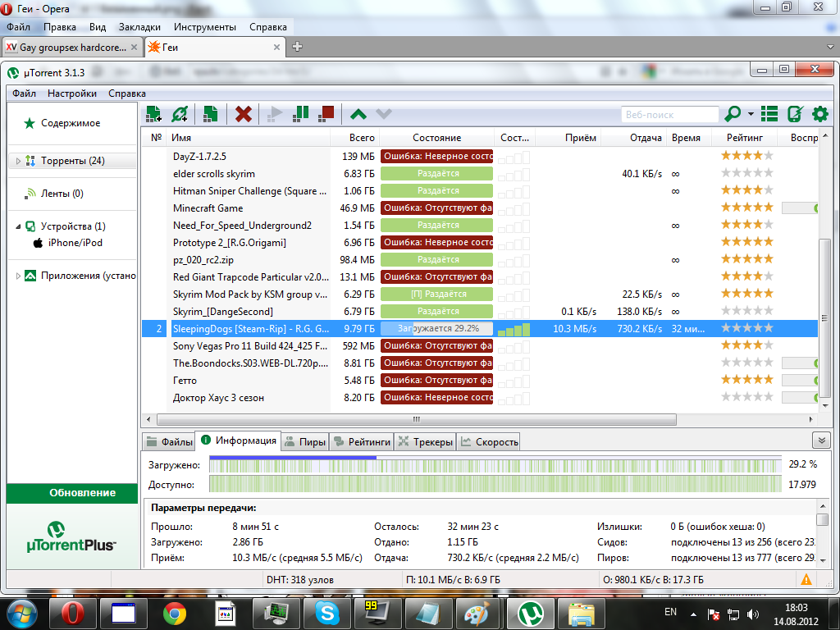Screen dimensions: 840x630
Task: Click the Доступно availability bar
Action: (495, 484)
